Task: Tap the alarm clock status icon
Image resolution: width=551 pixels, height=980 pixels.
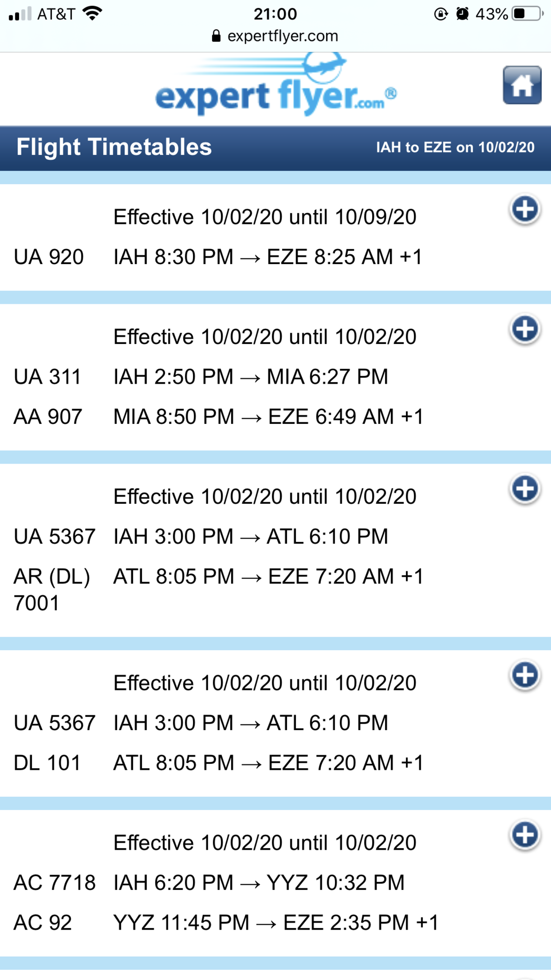Action: tap(462, 14)
